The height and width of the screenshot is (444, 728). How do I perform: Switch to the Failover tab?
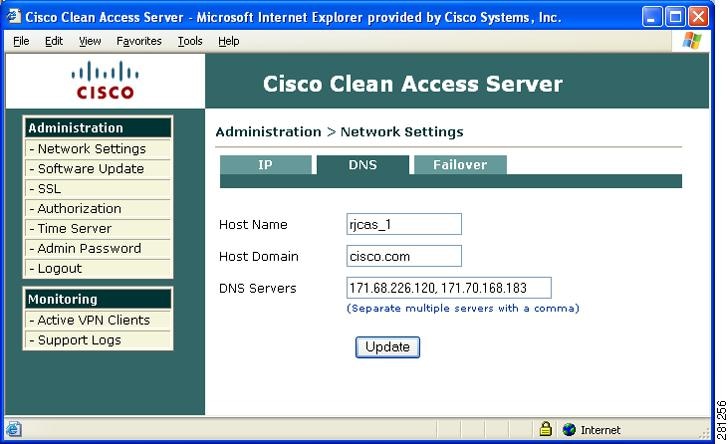(x=460, y=165)
